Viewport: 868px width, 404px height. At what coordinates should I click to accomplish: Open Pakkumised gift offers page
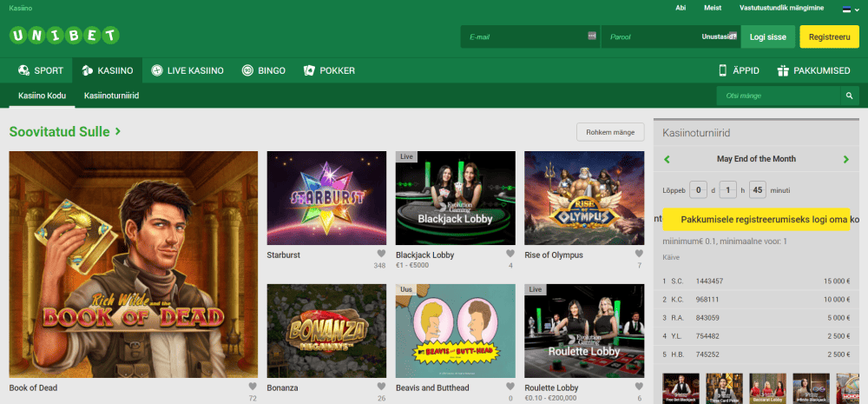pyautogui.click(x=813, y=70)
